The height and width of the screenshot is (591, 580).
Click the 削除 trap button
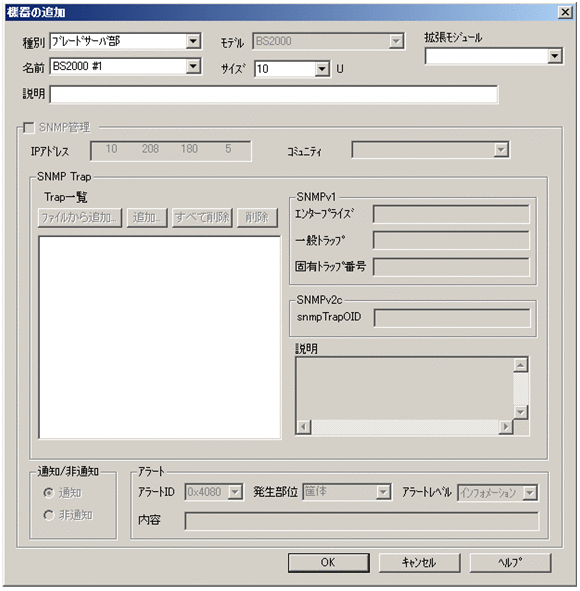click(257, 217)
